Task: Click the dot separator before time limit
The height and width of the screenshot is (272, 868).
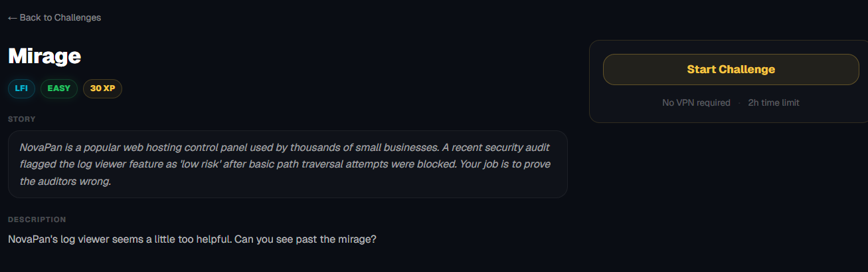Action: pyautogui.click(x=739, y=103)
